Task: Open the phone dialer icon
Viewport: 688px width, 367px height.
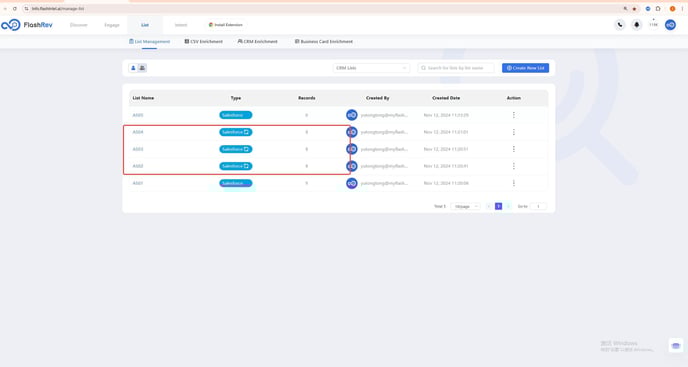Action: [x=620, y=25]
